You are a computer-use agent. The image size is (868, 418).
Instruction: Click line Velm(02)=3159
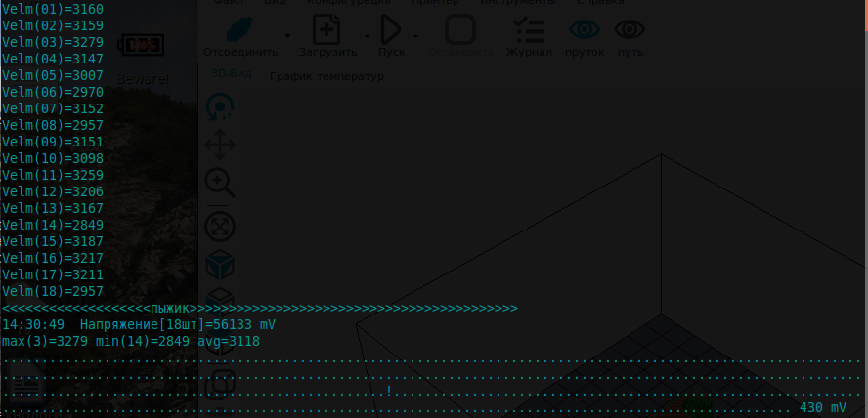click(x=53, y=26)
